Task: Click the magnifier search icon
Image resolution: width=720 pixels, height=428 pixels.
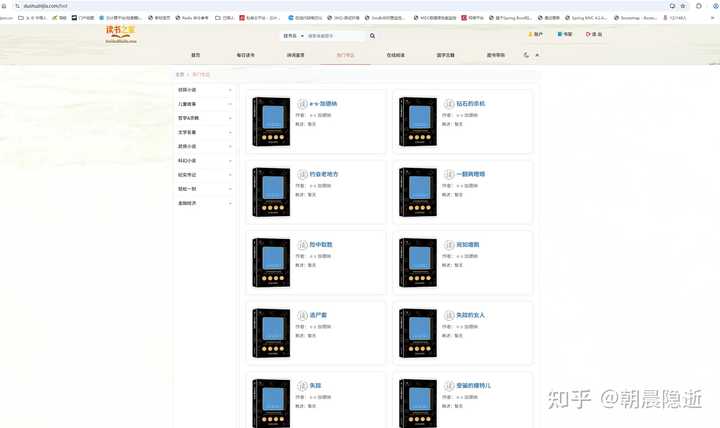Action: [372, 36]
